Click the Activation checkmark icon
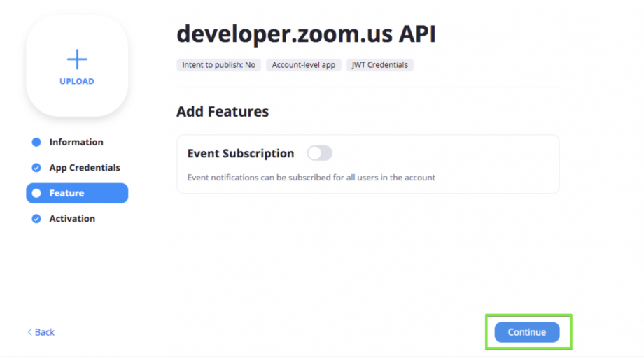This screenshot has width=644, height=358. (36, 219)
